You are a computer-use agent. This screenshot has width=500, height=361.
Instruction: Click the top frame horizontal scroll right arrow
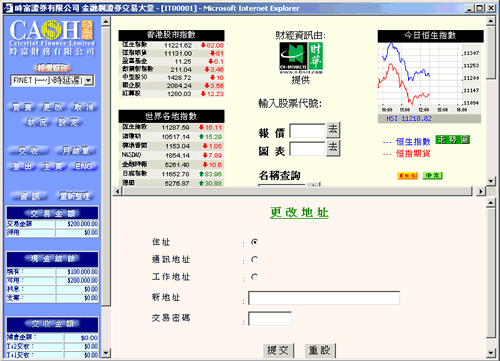click(x=481, y=191)
